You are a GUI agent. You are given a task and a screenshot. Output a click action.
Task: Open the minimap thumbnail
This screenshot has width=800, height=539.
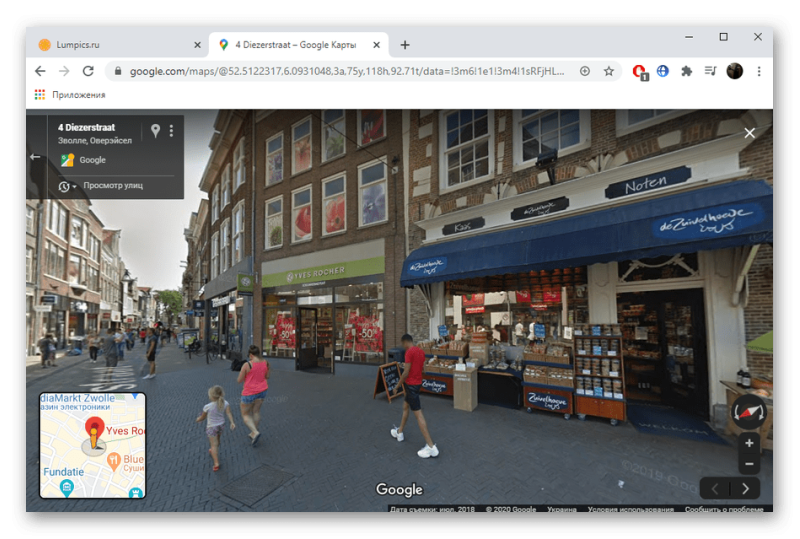92,445
